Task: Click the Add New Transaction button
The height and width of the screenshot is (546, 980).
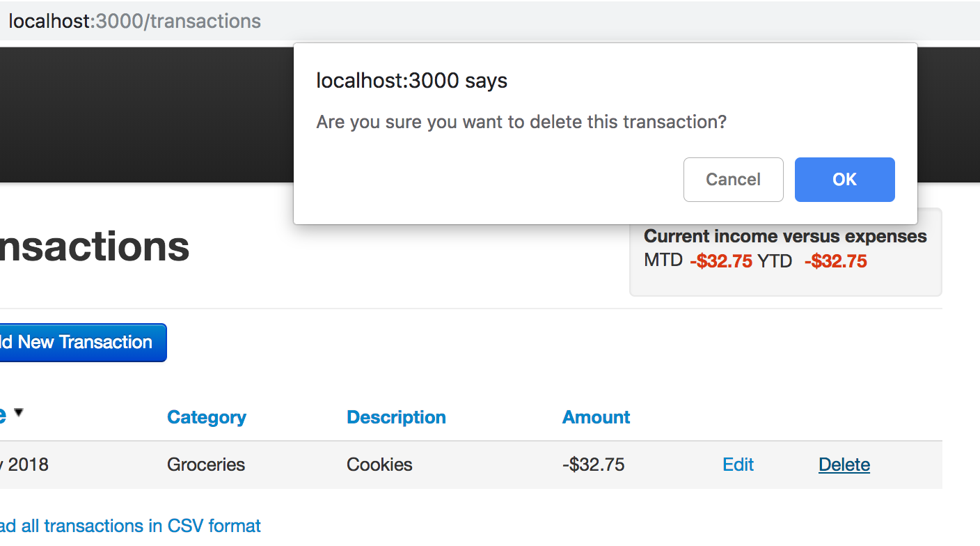Action: click(82, 342)
